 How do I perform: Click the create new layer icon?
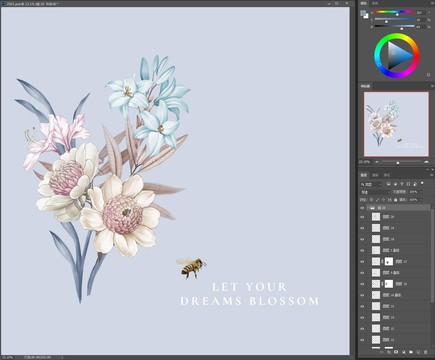[x=418, y=352]
